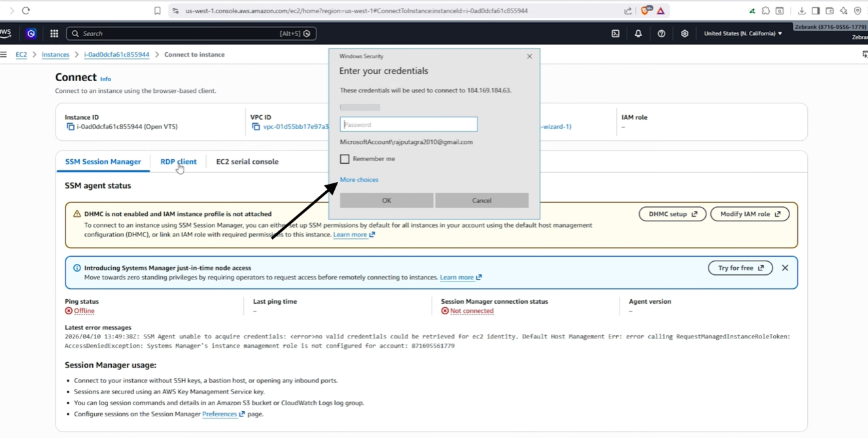The height and width of the screenshot is (438, 868).
Task: Open site settings icon in the address bar
Action: tap(175, 10)
